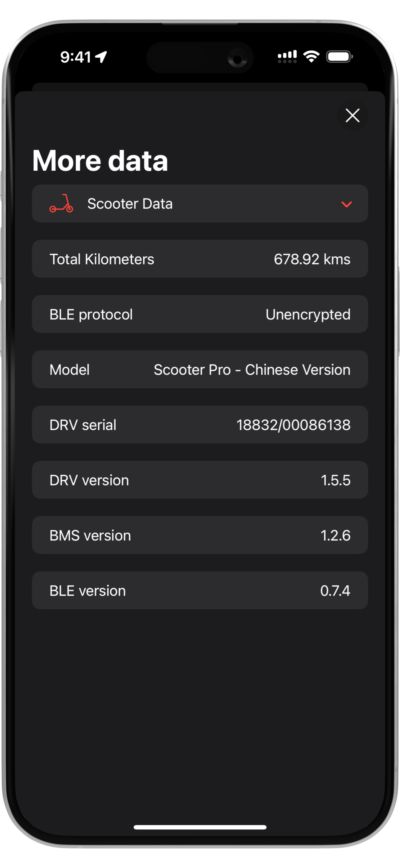Viewport: 400px width, 868px height.
Task: Select the BLE version row
Action: 200,590
